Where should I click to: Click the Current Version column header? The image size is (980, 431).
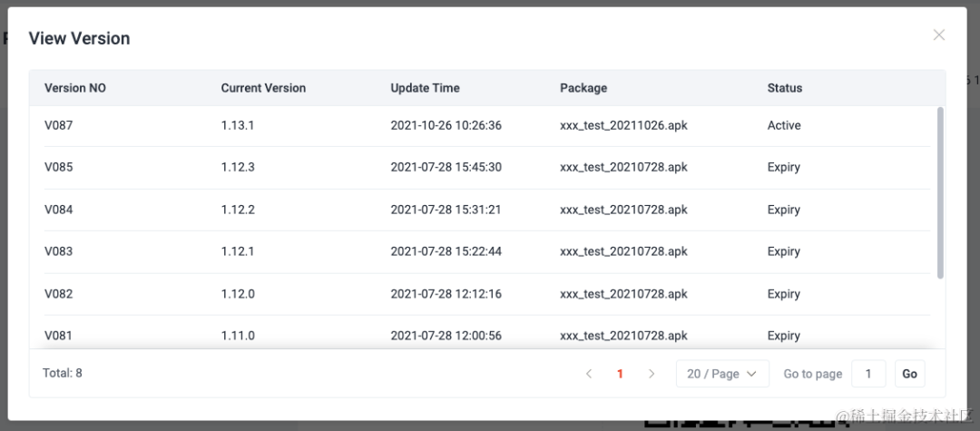(263, 88)
